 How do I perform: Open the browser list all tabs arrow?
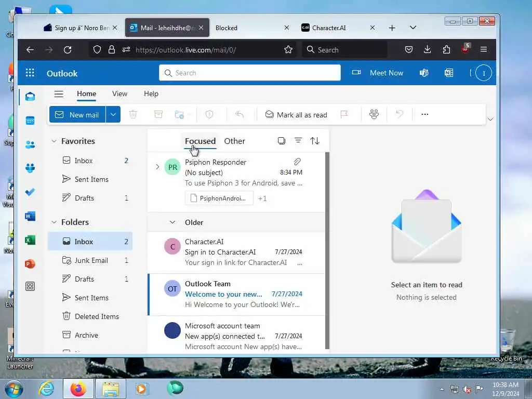coord(413,28)
